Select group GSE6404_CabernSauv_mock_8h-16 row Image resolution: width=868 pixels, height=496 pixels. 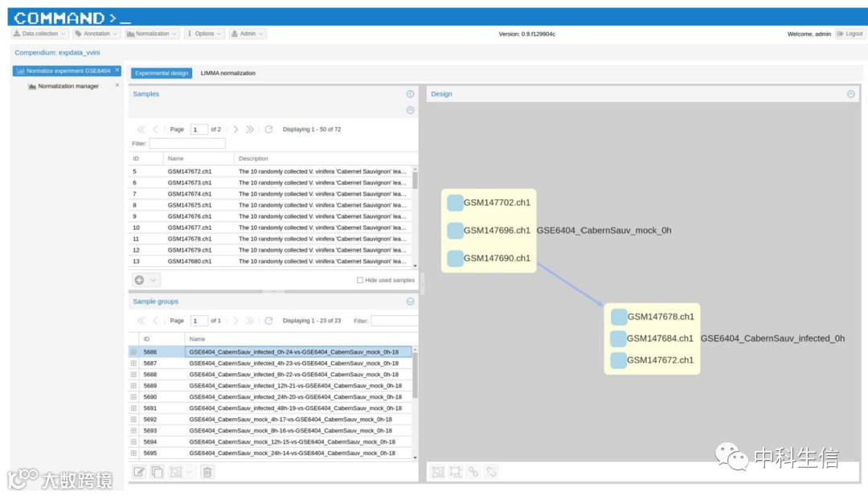pyautogui.click(x=271, y=431)
